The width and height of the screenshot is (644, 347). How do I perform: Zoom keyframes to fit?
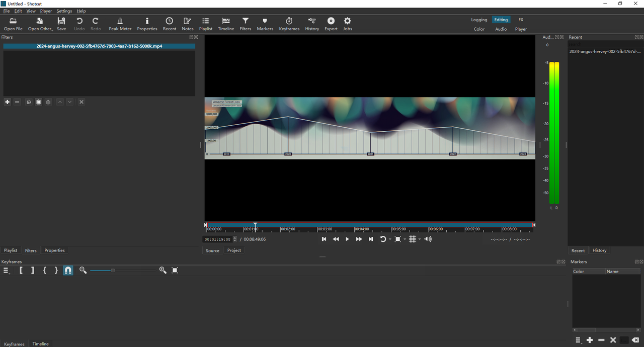click(x=175, y=271)
